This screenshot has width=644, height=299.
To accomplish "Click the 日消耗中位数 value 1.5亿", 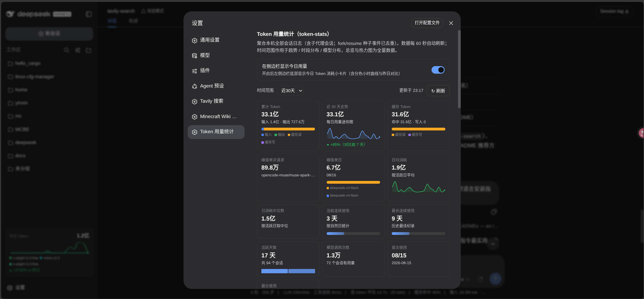I will coord(268,219).
